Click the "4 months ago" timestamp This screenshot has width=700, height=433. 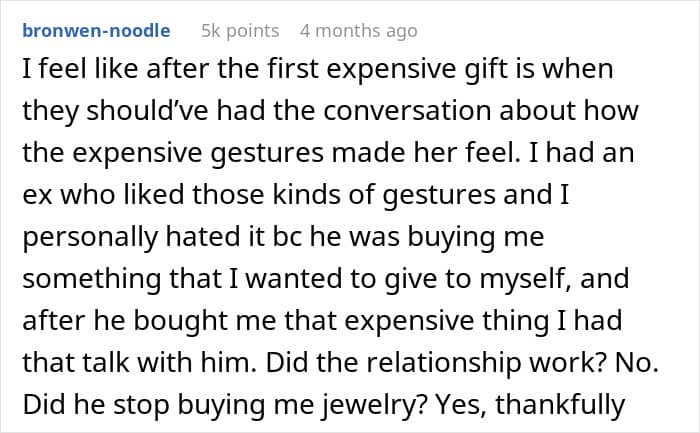pos(359,31)
